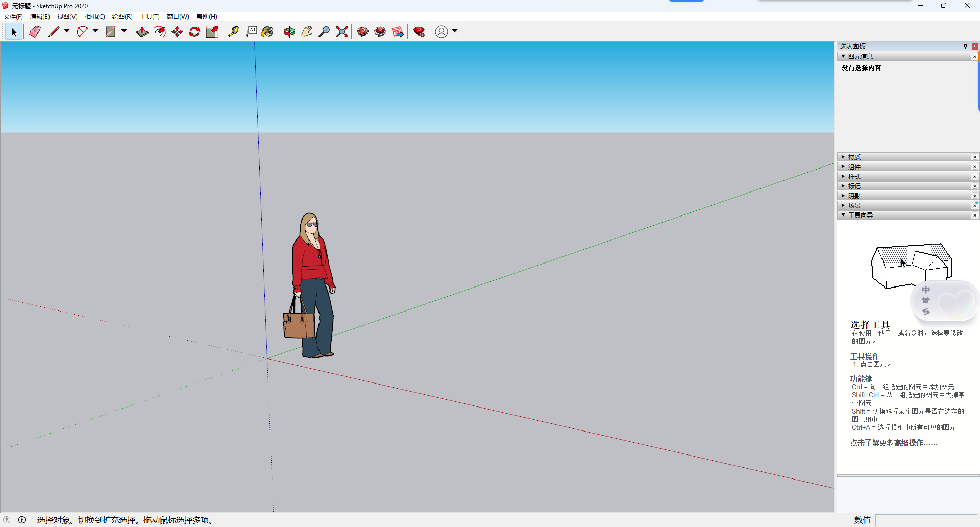
Task: Click the Zoom Extents icon
Action: [x=341, y=31]
